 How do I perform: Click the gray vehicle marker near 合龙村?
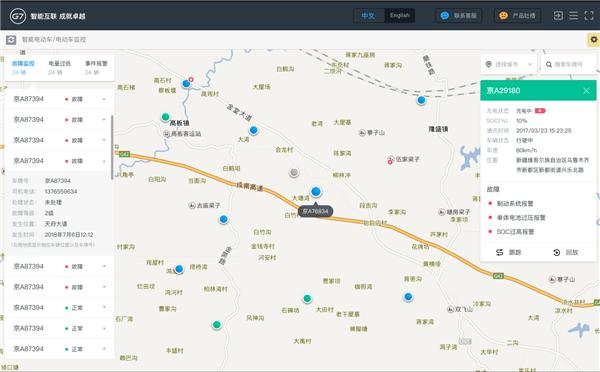pyautogui.click(x=294, y=173)
